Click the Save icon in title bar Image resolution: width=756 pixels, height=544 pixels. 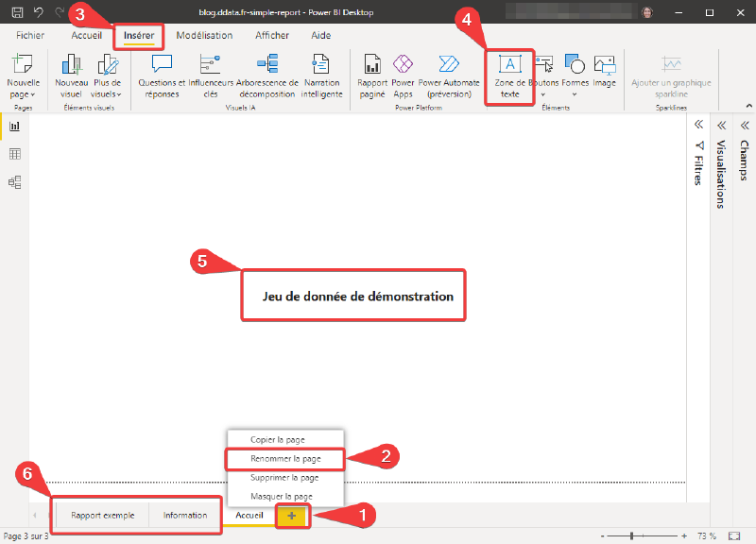pyautogui.click(x=17, y=12)
